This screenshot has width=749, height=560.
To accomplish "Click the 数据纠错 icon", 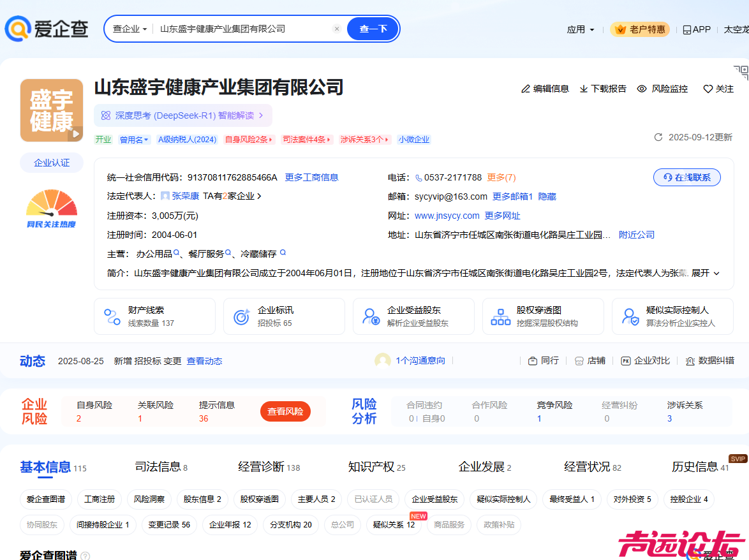I will (690, 361).
